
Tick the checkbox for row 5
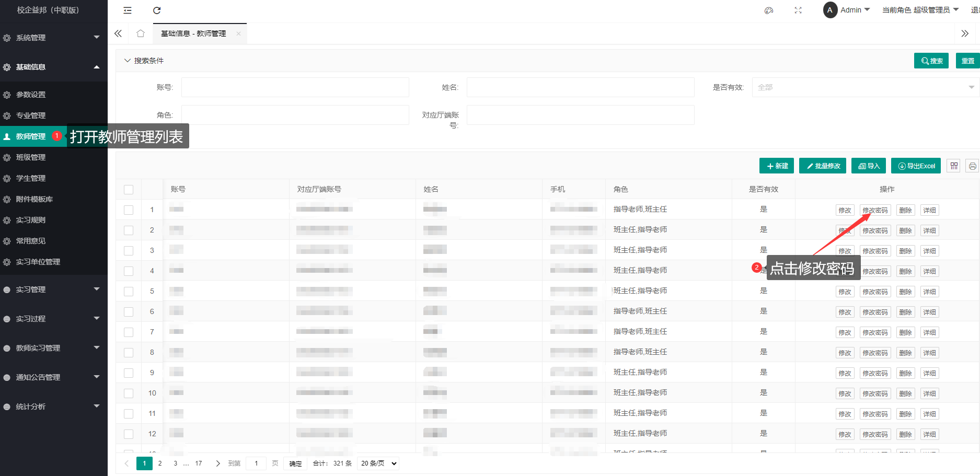[129, 292]
